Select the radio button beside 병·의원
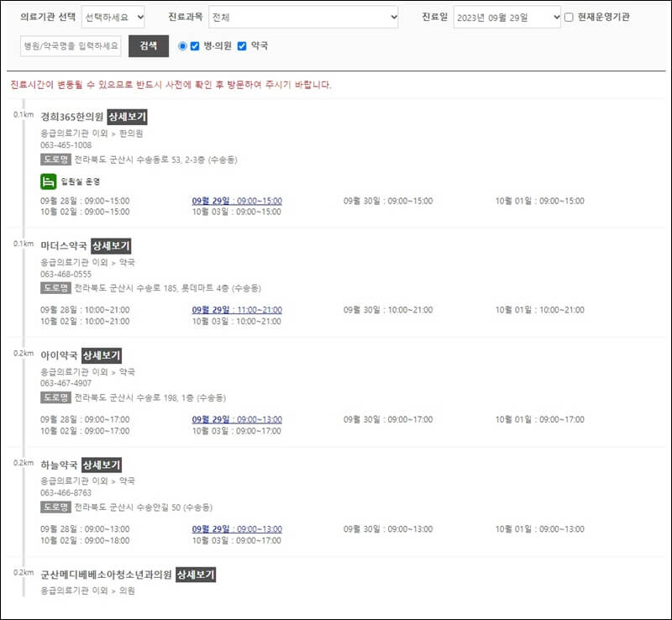This screenshot has width=672, height=620. click(182, 46)
